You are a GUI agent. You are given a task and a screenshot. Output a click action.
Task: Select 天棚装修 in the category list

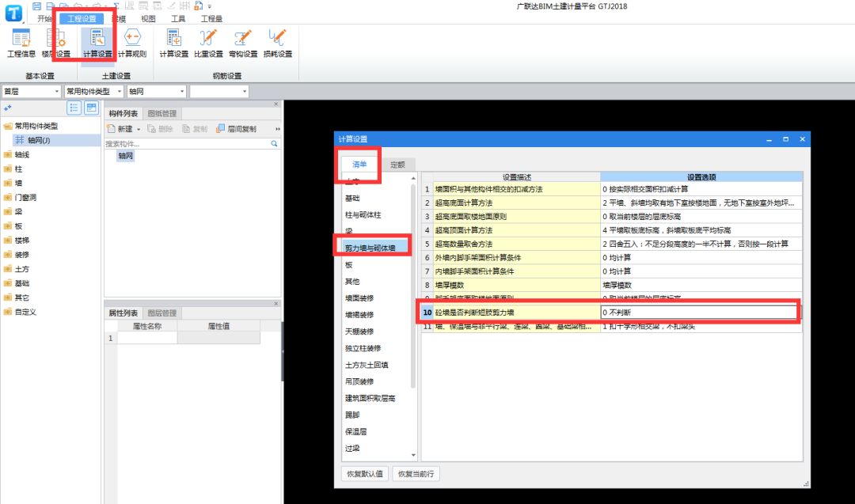(x=359, y=332)
